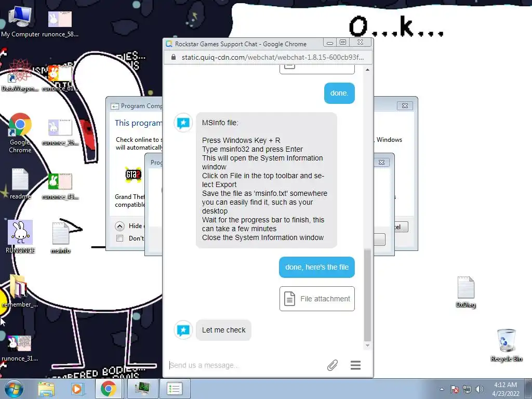Open the runonce_61 desktop file
This screenshot has height=399, width=532.
[60, 78]
